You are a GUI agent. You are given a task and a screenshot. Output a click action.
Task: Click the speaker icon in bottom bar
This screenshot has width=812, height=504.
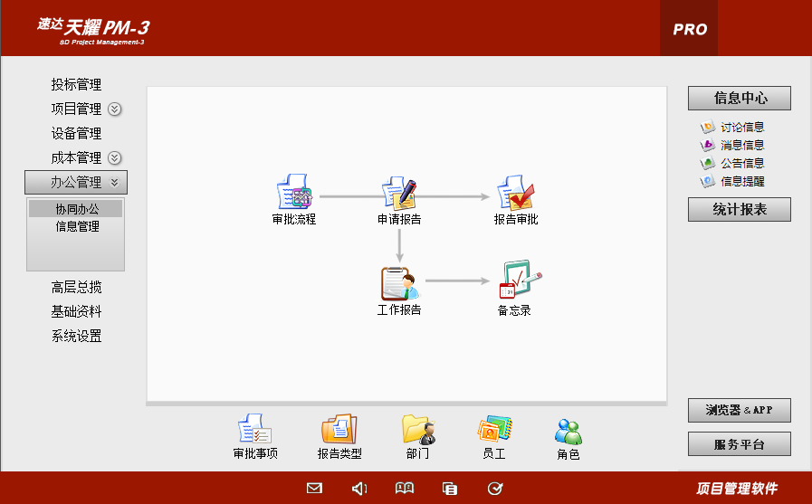click(x=359, y=489)
